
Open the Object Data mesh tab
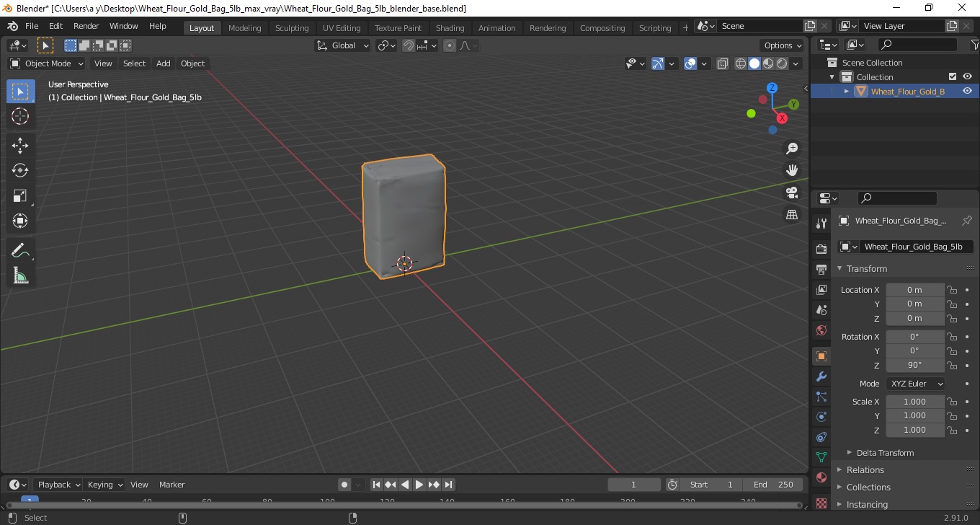(821, 457)
